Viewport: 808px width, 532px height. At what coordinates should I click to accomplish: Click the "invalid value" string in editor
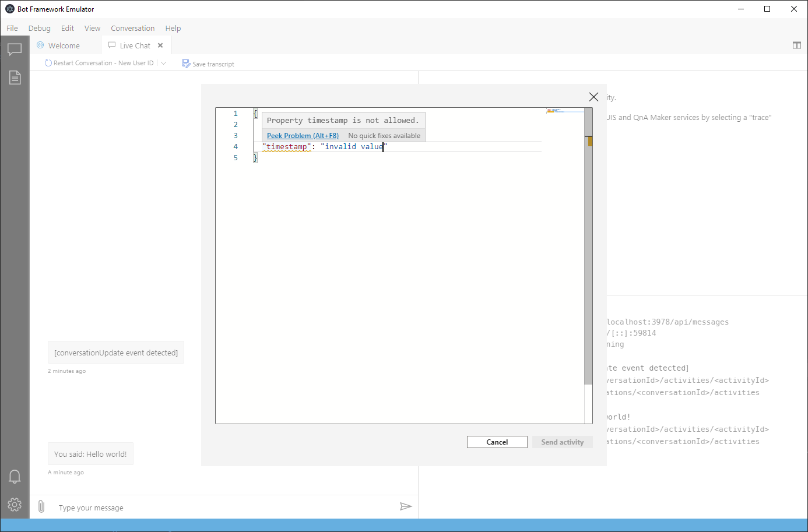click(354, 147)
